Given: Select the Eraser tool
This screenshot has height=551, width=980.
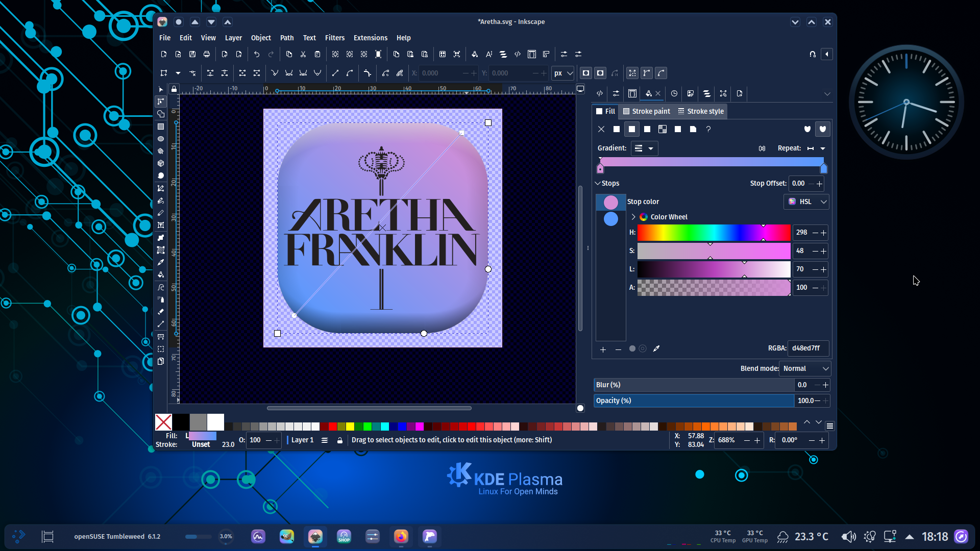Looking at the screenshot, I should point(161,312).
